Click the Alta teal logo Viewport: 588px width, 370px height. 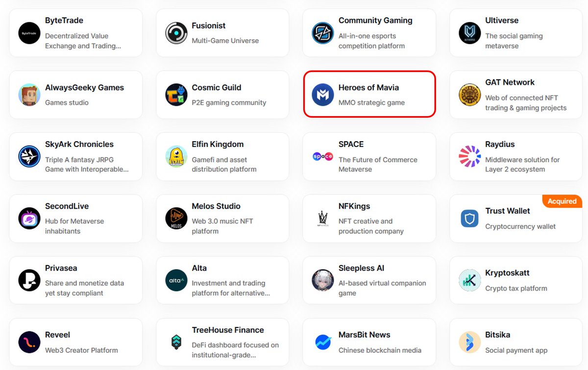tap(176, 280)
